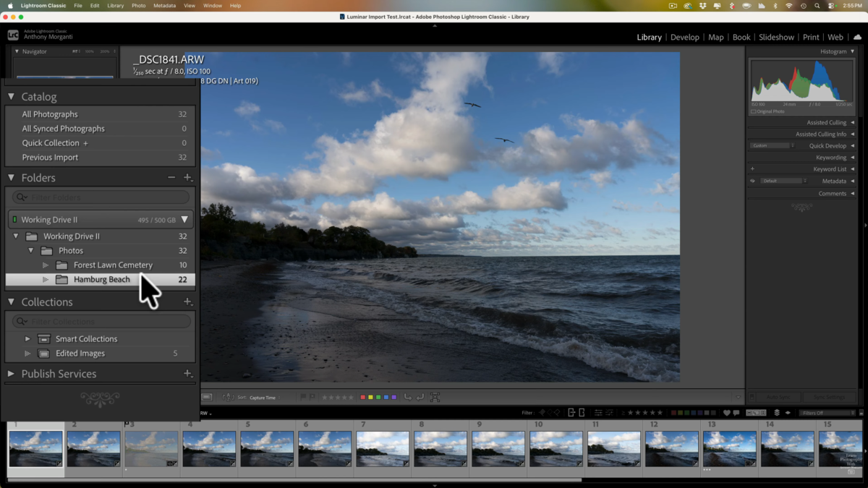Add to Quick Collection with the plus sign
This screenshot has height=488, width=868.
(85, 143)
